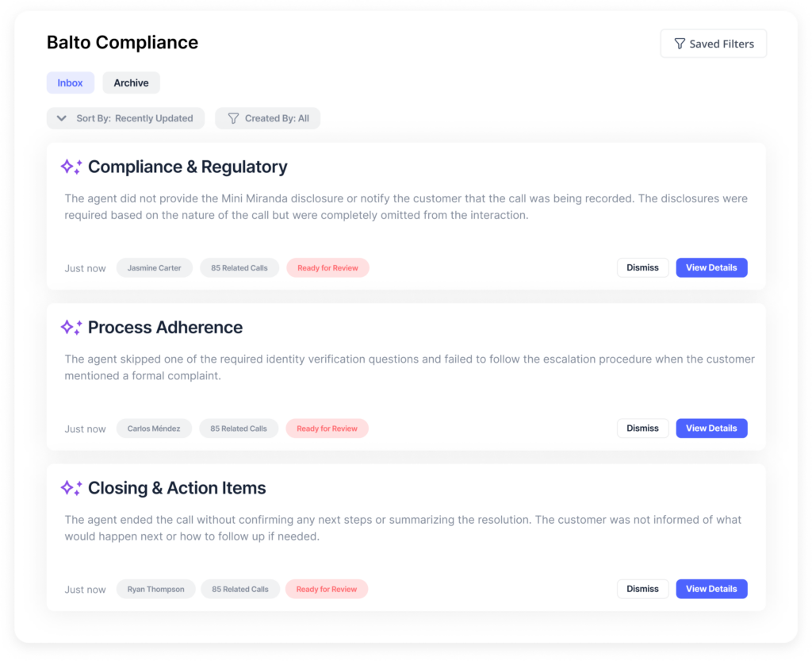Click the funnel icon in Saved Filters
812x661 pixels.
pyautogui.click(x=680, y=44)
